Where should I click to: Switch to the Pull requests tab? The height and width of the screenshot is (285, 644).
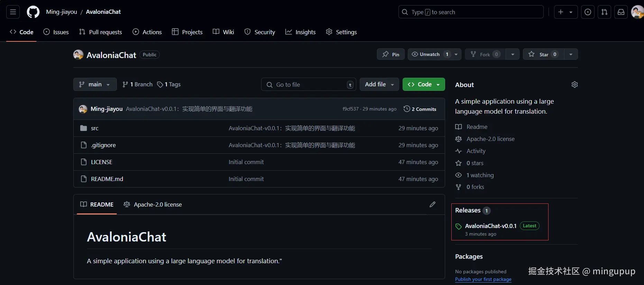coord(100,32)
